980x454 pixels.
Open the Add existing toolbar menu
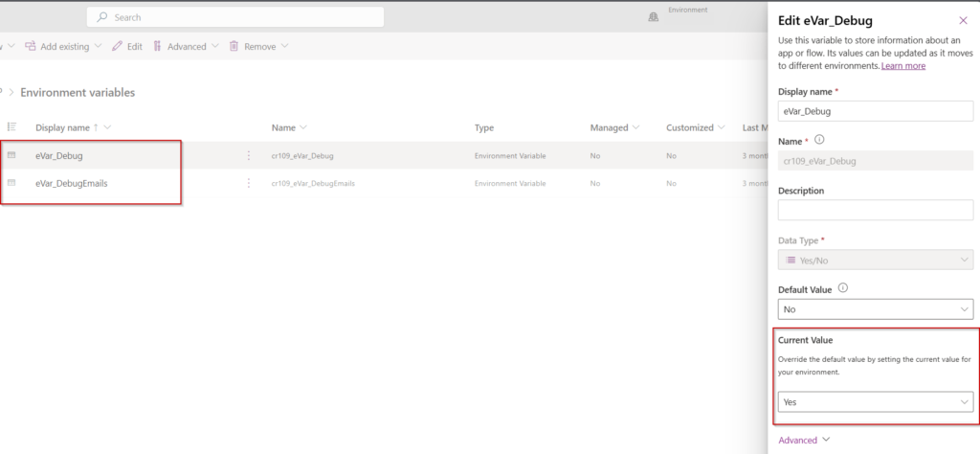63,46
